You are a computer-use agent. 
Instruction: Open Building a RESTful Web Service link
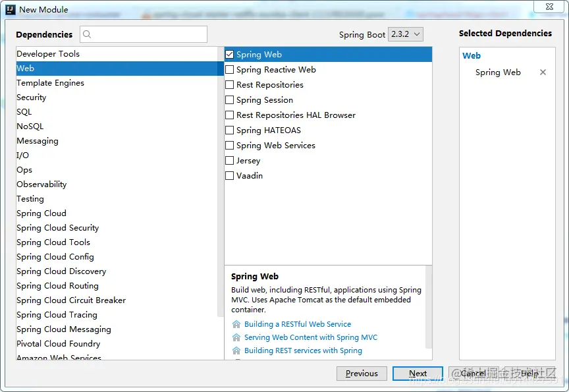coord(298,324)
